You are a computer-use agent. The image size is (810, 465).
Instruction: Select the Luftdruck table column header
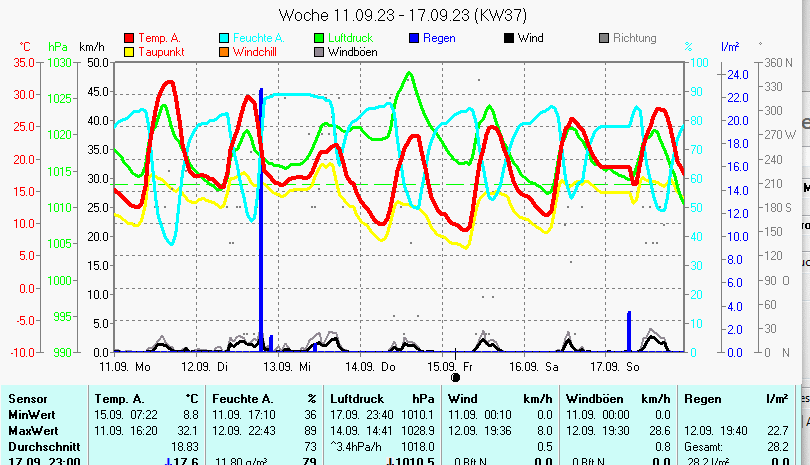pos(357,398)
